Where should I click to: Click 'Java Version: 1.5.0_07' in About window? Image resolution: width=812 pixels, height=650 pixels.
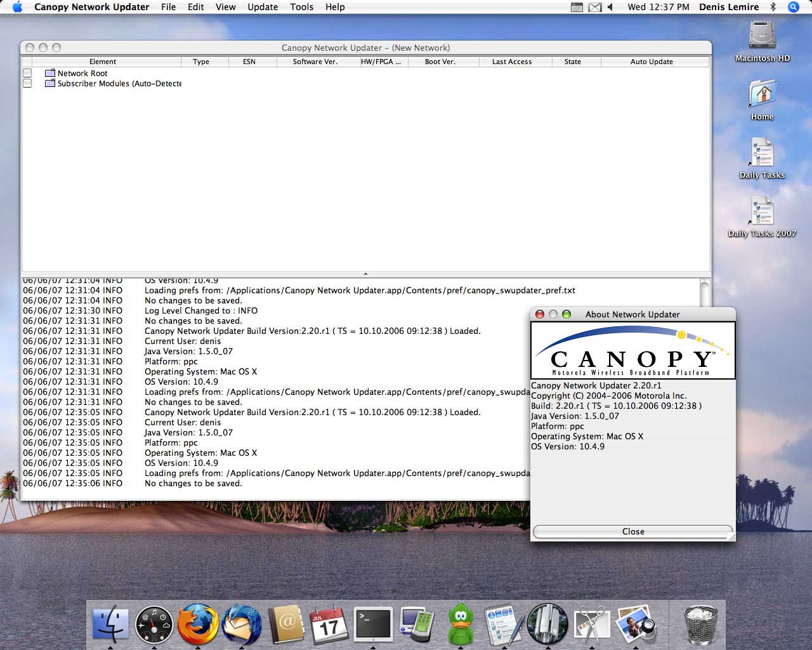tap(575, 416)
